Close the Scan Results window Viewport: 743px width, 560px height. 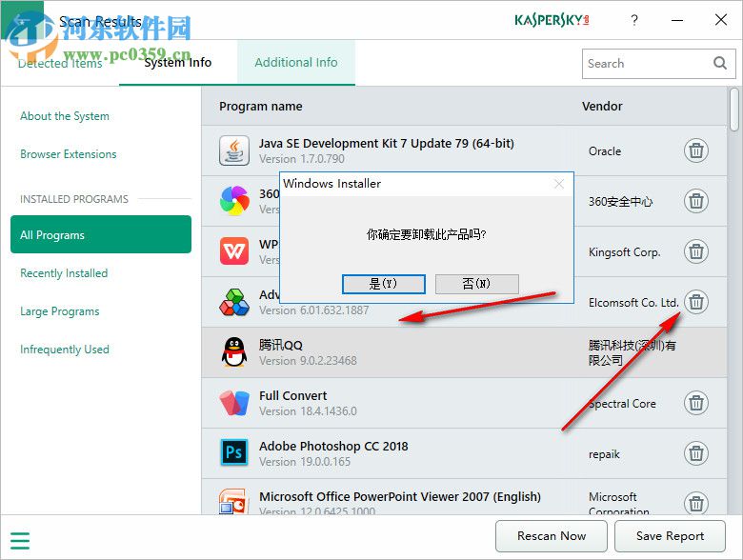click(x=721, y=20)
